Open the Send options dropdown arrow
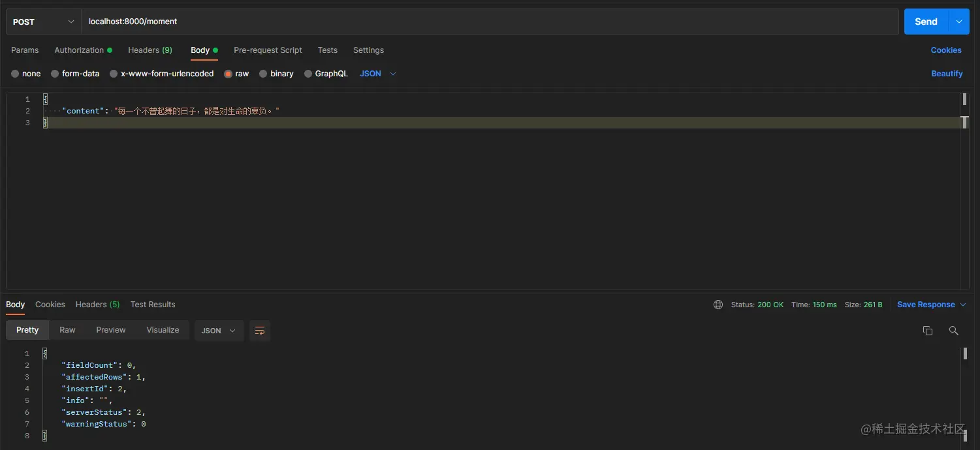The image size is (980, 450). click(x=959, y=22)
